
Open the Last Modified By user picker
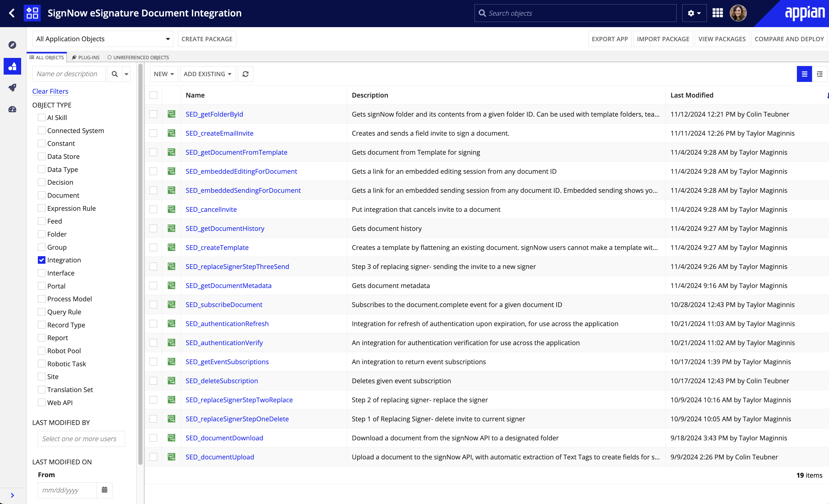point(81,439)
